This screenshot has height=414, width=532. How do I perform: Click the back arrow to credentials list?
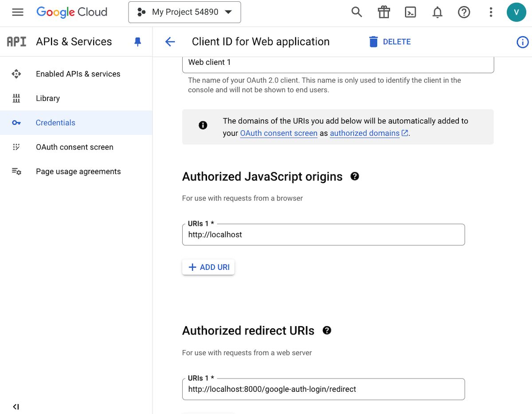point(170,42)
